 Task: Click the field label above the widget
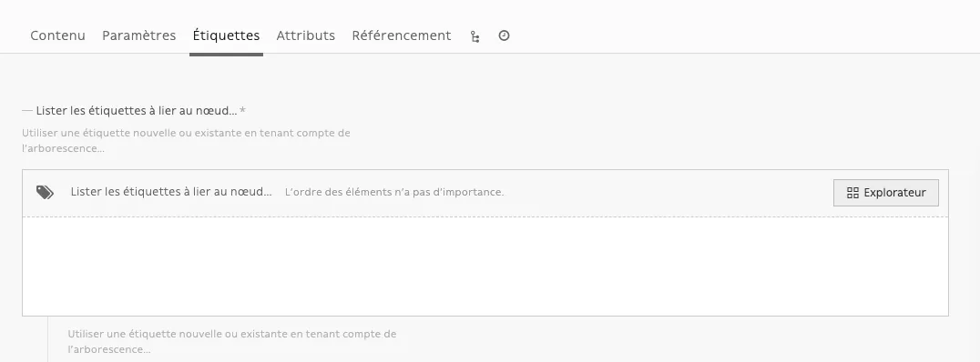click(137, 110)
